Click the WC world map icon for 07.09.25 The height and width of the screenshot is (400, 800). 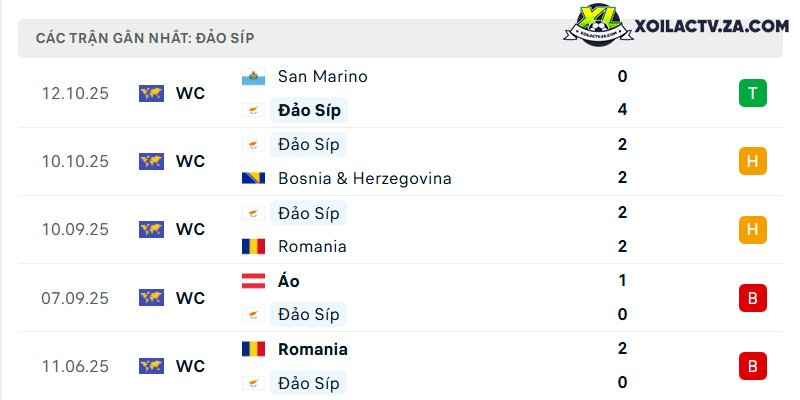152,298
